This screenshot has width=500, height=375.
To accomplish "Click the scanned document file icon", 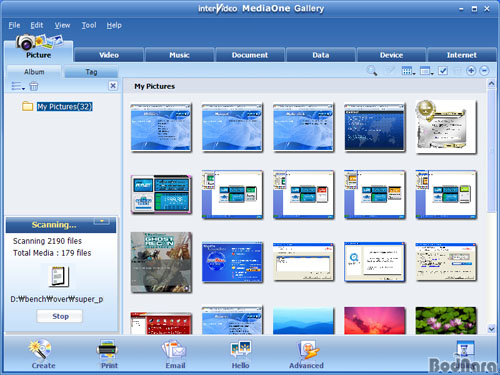I will coord(58,276).
